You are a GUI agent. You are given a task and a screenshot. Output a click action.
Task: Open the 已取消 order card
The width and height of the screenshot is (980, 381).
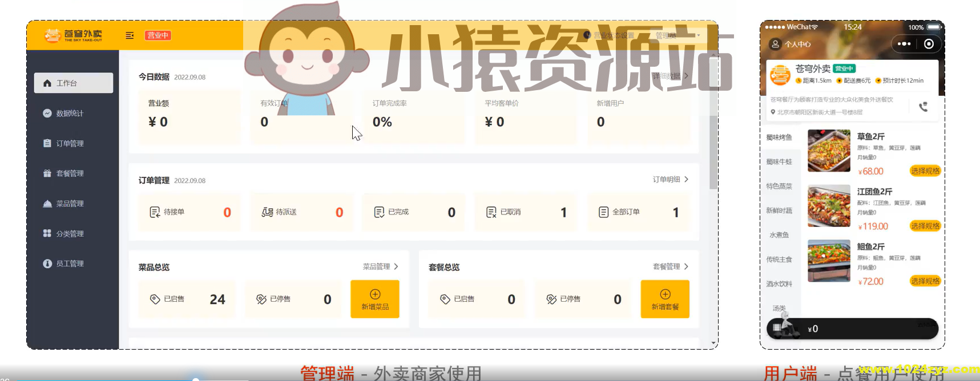[526, 212]
